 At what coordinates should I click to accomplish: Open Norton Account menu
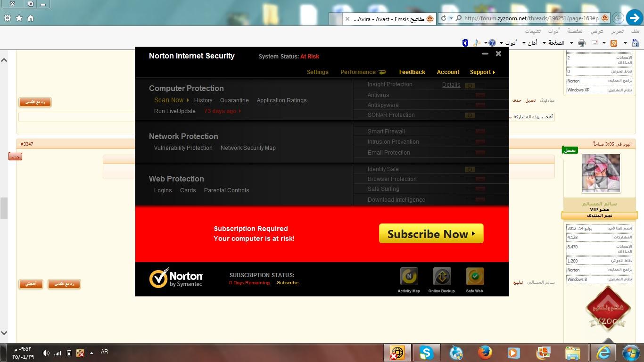coord(448,72)
